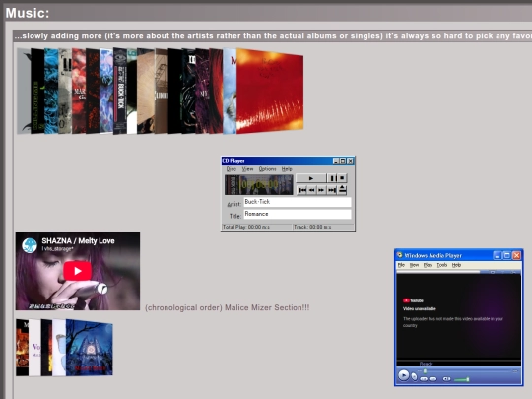Fast forward in CD Player
The image size is (532, 399).
(x=321, y=190)
